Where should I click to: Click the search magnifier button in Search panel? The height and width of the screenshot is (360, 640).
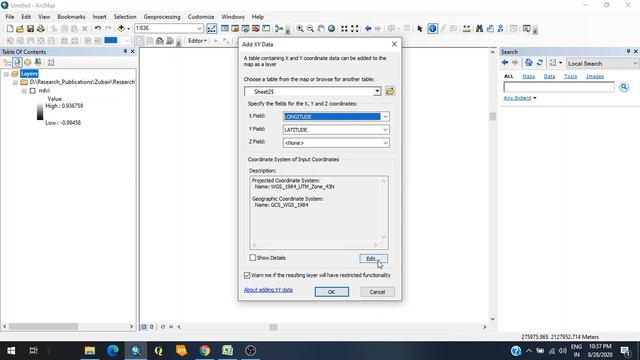(624, 87)
